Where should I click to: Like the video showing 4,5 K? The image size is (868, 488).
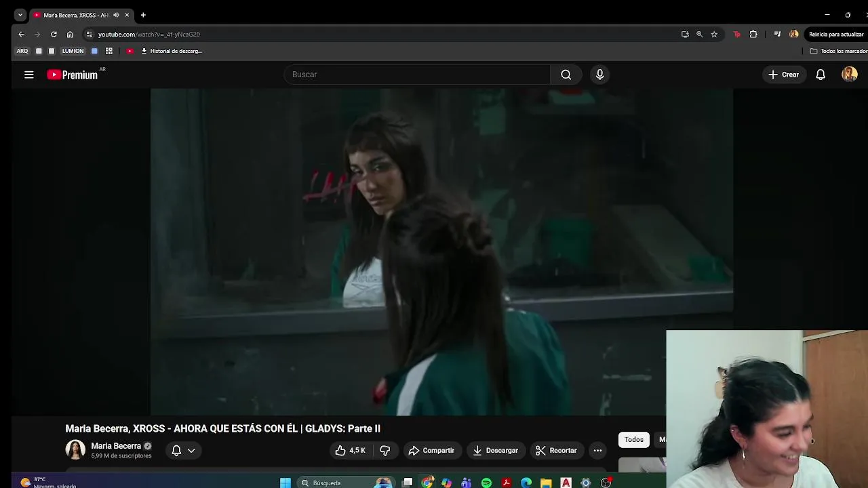click(351, 450)
